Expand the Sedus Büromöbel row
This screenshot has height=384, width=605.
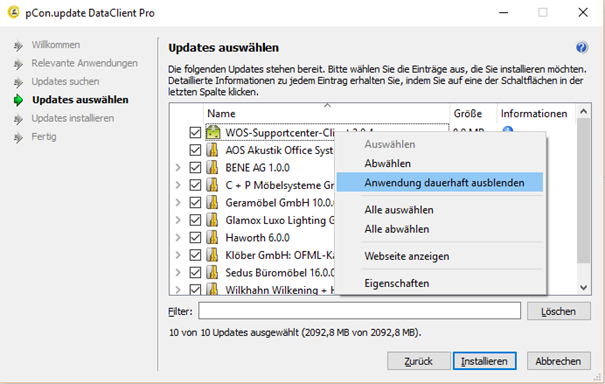[x=178, y=272]
